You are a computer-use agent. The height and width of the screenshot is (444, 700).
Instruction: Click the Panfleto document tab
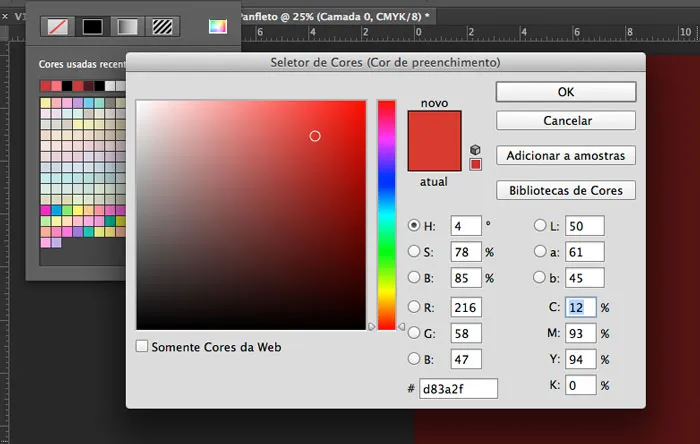pos(337,17)
